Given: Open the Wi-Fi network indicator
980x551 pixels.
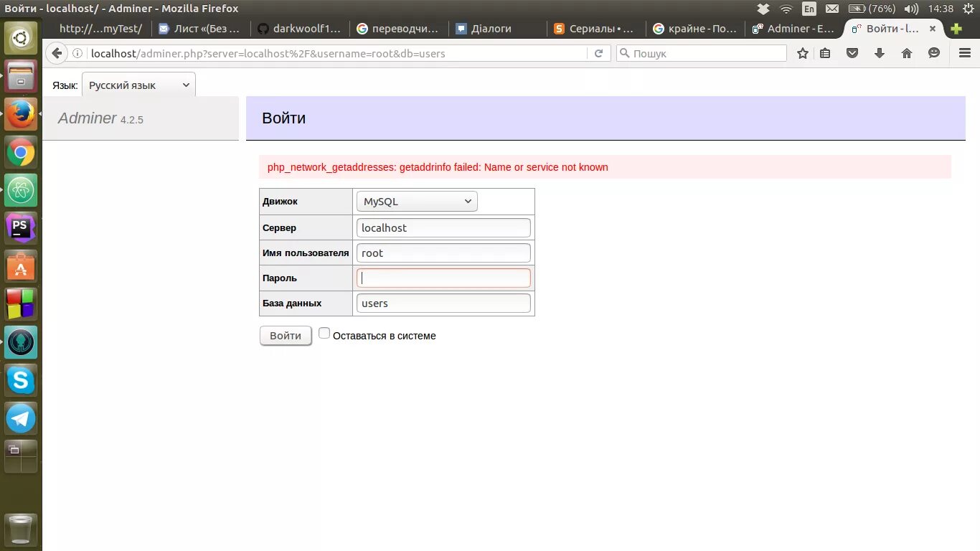Looking at the screenshot, I should [786, 9].
